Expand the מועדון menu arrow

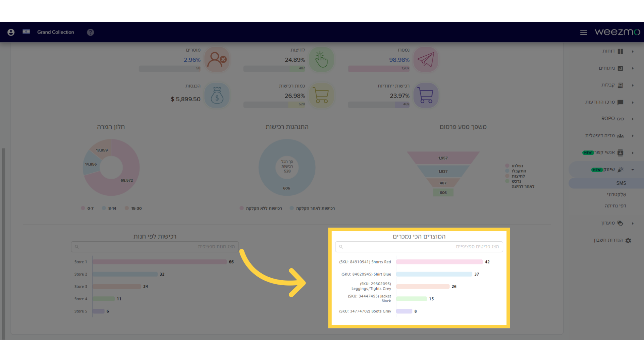tap(633, 223)
